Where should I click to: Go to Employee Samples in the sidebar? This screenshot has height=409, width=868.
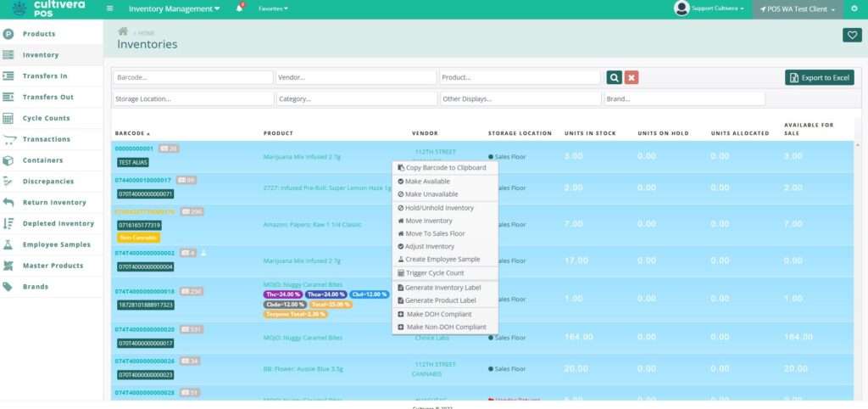(56, 244)
